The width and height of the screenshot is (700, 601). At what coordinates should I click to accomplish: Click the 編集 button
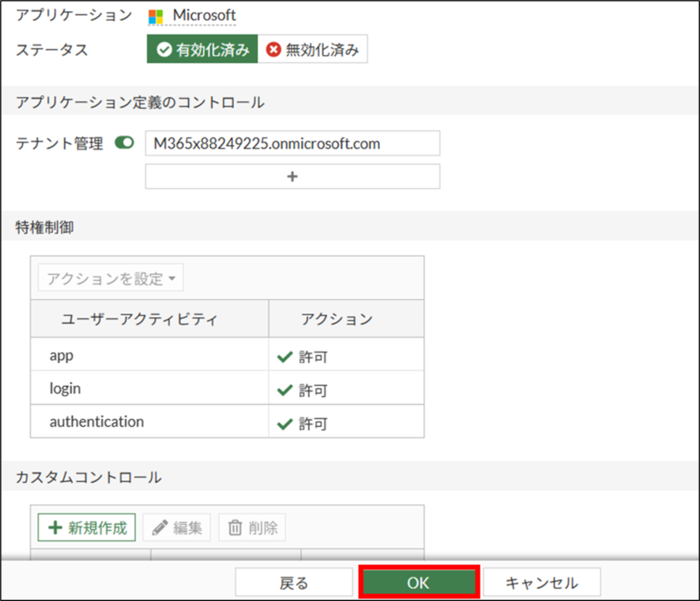tap(177, 528)
